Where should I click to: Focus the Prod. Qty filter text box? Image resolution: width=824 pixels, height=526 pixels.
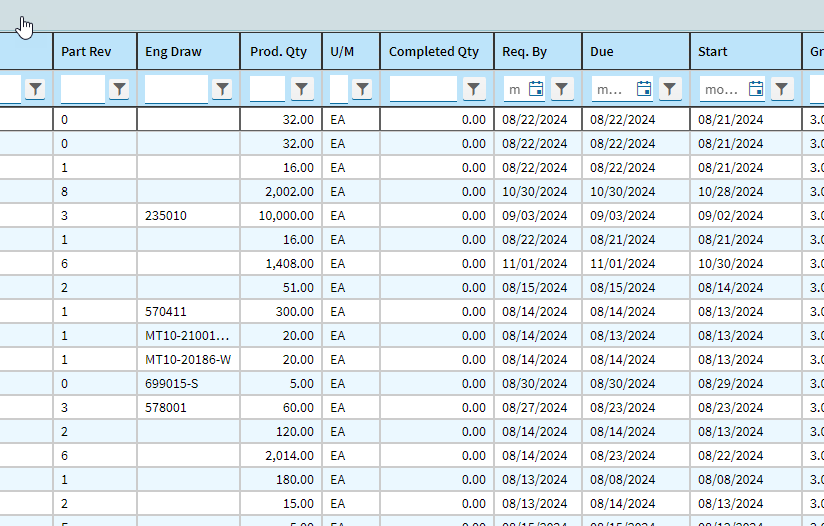point(267,89)
